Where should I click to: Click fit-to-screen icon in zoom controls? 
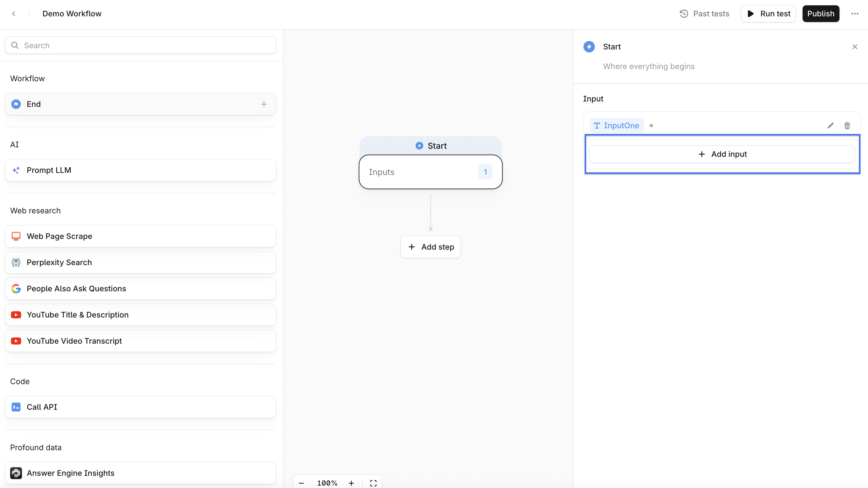[373, 483]
